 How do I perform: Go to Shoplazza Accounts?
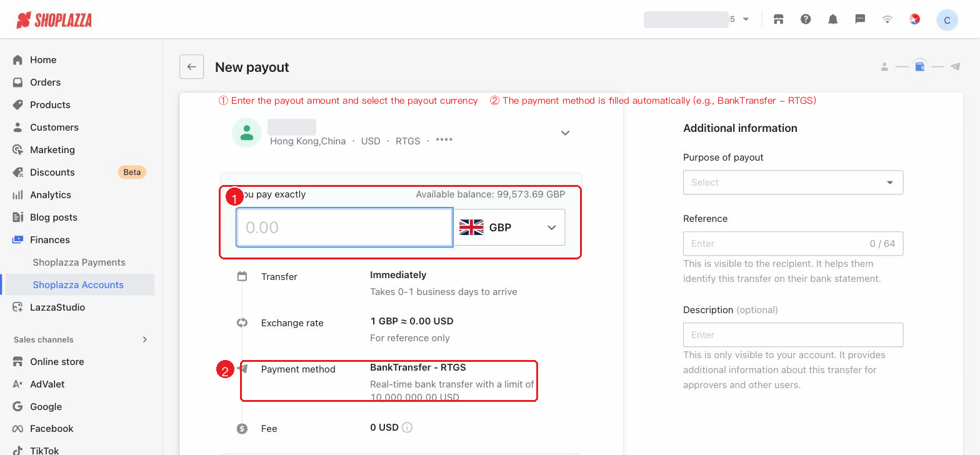tap(78, 285)
